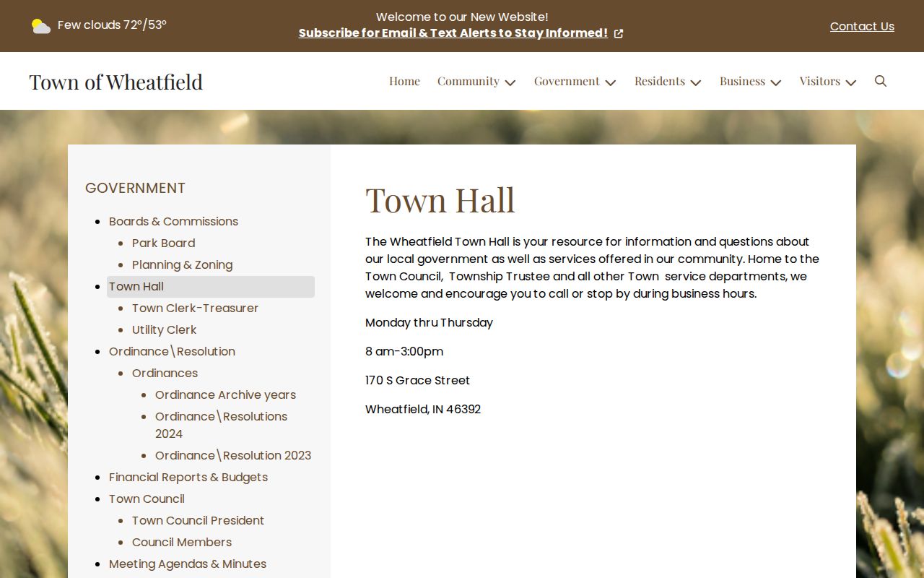
Task: Open Ordinance\Resolutions 2024 link
Action: 221,425
